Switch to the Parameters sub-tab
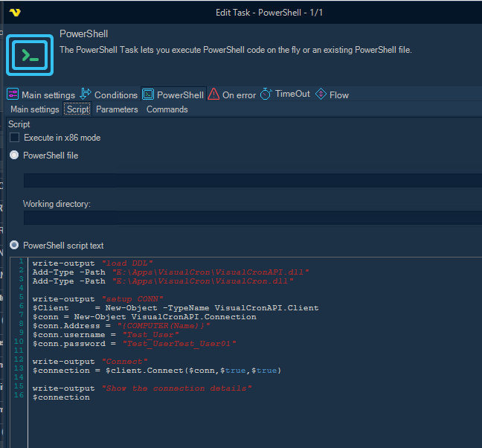The height and width of the screenshot is (448, 482). [x=117, y=109]
